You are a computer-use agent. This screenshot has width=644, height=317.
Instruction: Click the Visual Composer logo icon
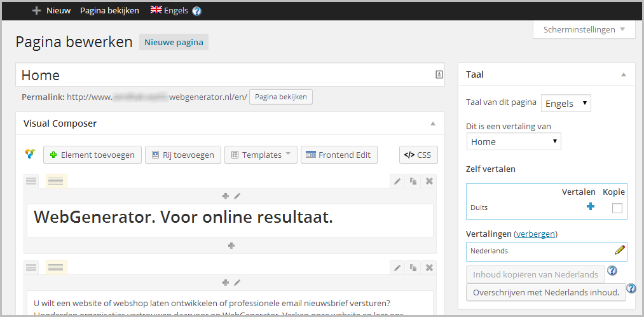[30, 155]
